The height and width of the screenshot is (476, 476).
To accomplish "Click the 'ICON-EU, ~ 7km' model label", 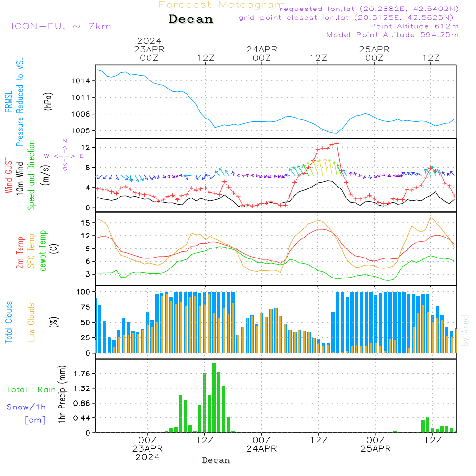I will coord(61,26).
